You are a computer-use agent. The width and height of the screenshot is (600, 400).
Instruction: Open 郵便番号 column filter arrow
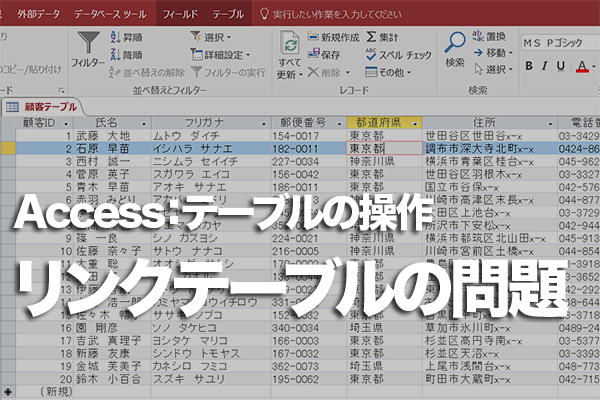pos(339,124)
